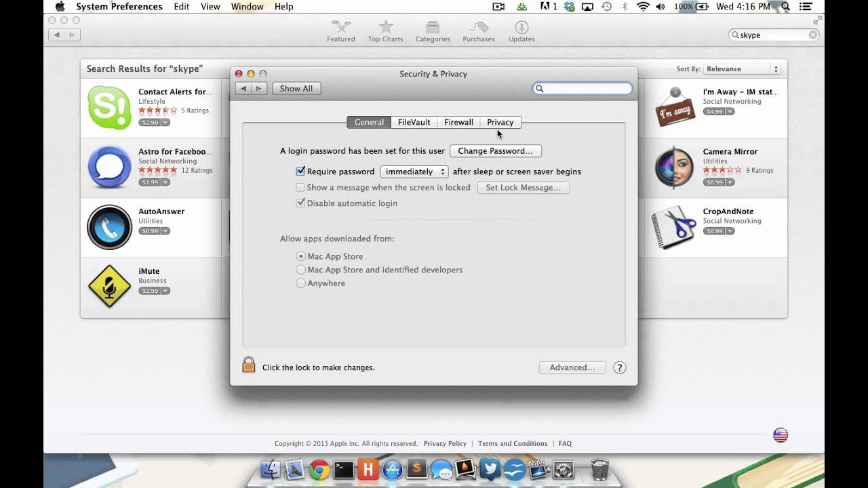Click the lock icon to make changes
The image size is (868, 488).
click(249, 365)
